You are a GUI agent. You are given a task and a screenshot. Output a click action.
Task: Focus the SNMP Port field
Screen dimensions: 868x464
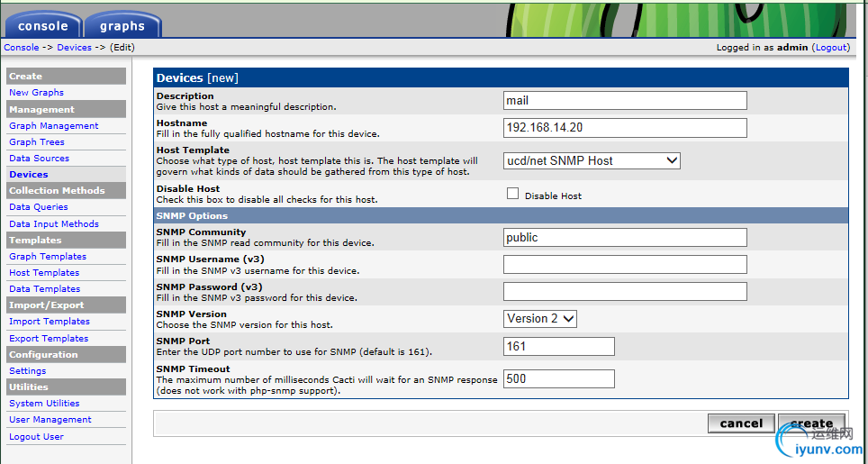[x=558, y=347]
